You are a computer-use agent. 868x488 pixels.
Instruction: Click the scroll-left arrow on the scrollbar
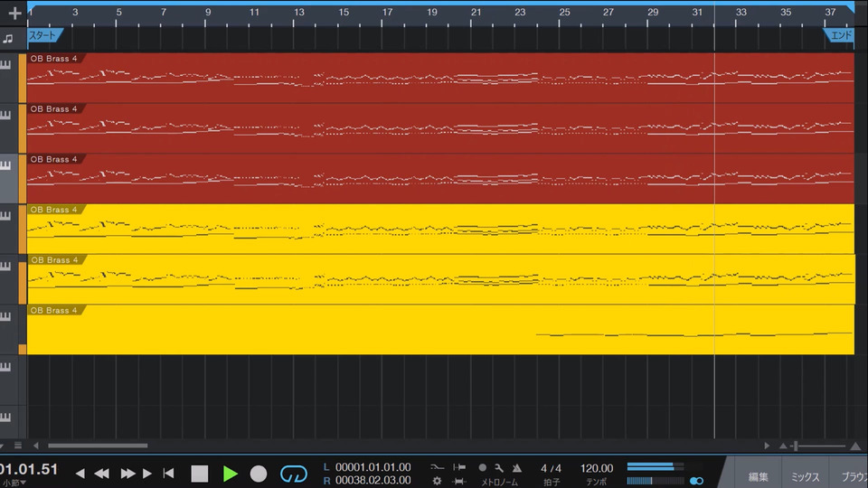(x=36, y=446)
